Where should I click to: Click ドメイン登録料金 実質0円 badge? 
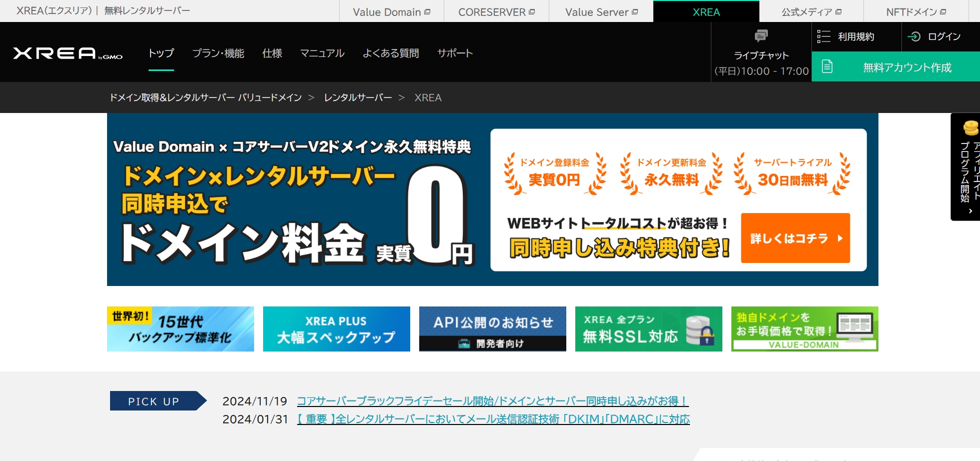click(555, 173)
